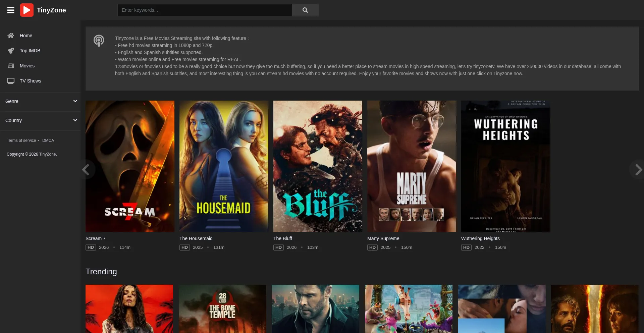Open the Scream 7 title link
The image size is (644, 333).
[x=96, y=238]
